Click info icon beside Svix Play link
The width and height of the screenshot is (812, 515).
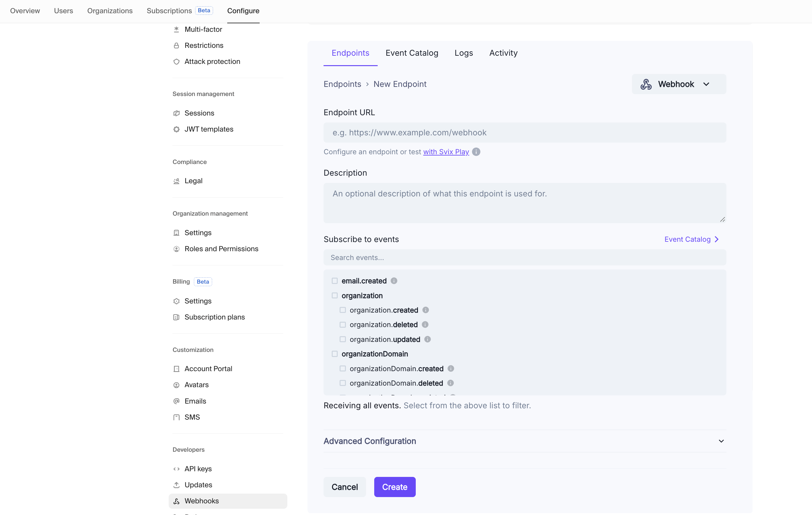[x=476, y=152]
